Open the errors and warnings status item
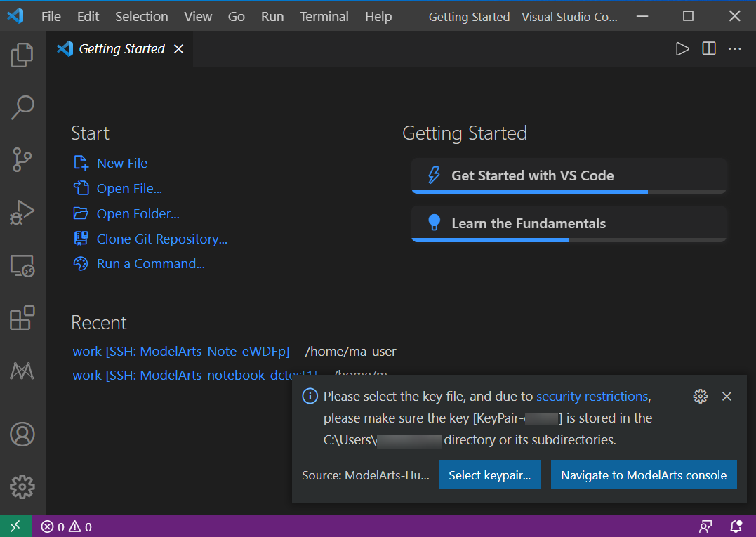This screenshot has height=537, width=756. [67, 526]
